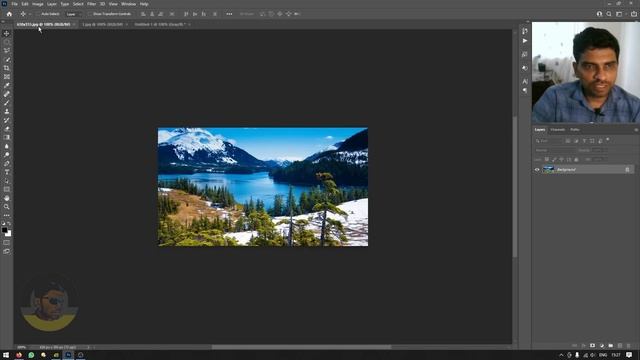
Task: Select the Horizontal Type tool
Action: (x=7, y=172)
